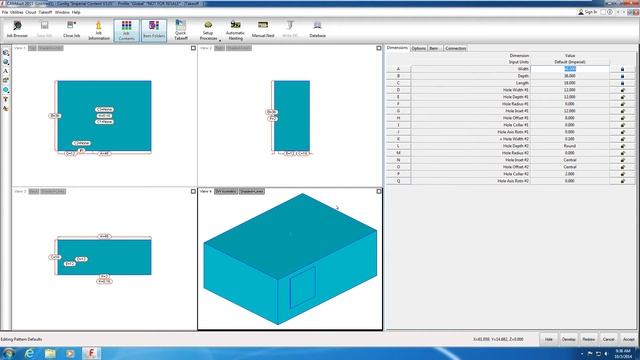Click the Sign In icon
Viewport: 640px width, 360px height.
587,12
